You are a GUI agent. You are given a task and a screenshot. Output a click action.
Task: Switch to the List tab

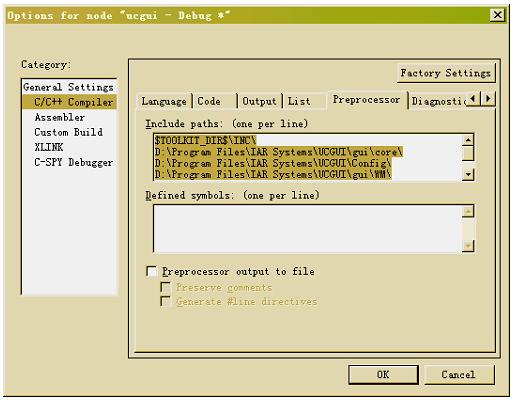pos(304,101)
